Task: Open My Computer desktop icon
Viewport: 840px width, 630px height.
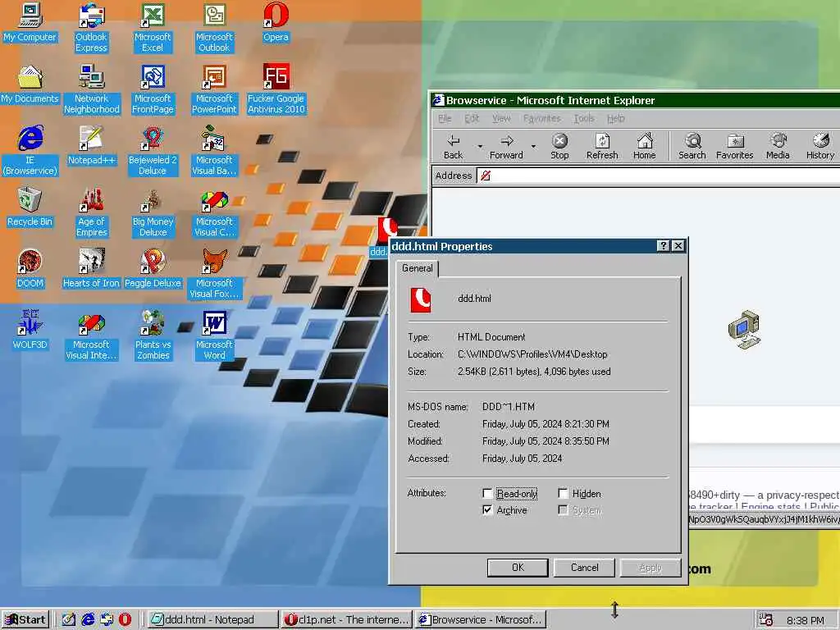Action: (x=30, y=23)
